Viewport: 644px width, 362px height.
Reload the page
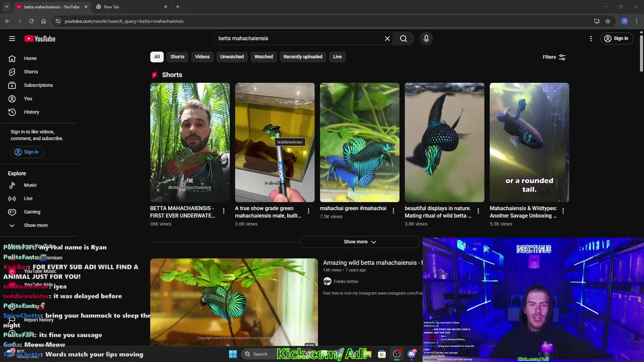click(x=31, y=21)
